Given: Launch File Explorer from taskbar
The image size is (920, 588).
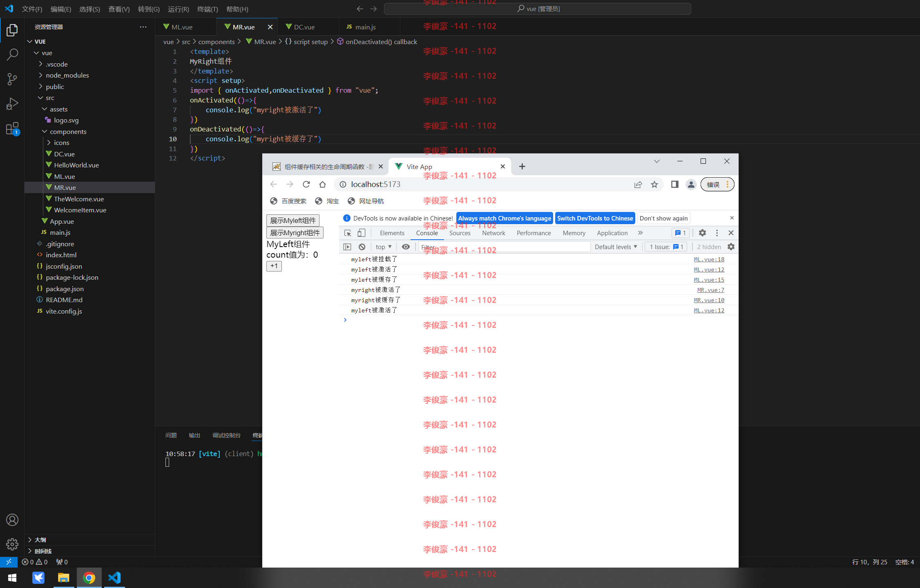Looking at the screenshot, I should [x=64, y=578].
